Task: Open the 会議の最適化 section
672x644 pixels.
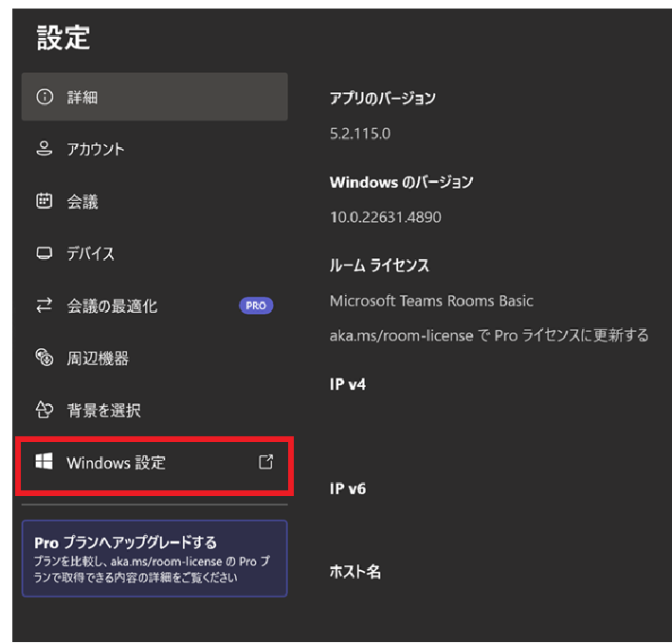Action: click(154, 305)
